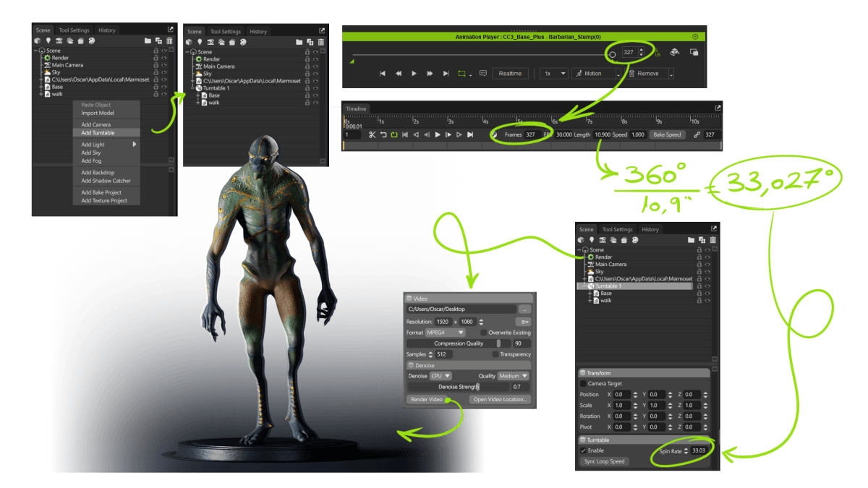The width and height of the screenshot is (868, 488).
Task: Click palette icon in context-menu Scene panel toolbar
Action: (91, 40)
